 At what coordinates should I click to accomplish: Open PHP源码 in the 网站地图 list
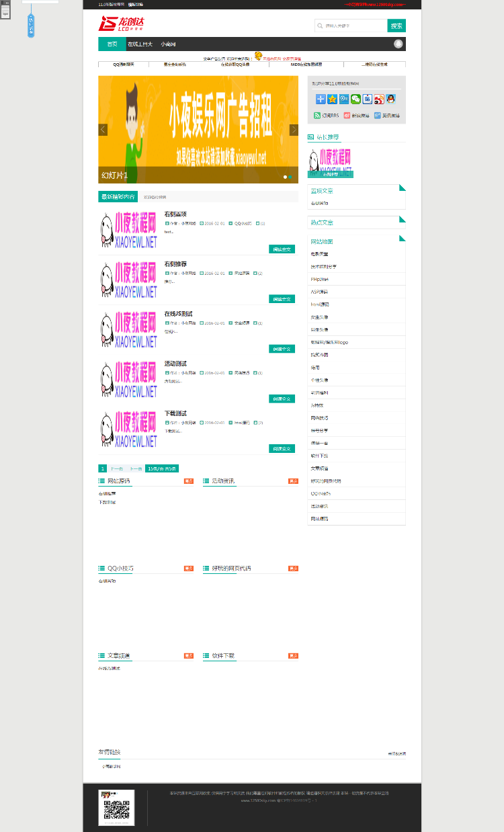[319, 279]
